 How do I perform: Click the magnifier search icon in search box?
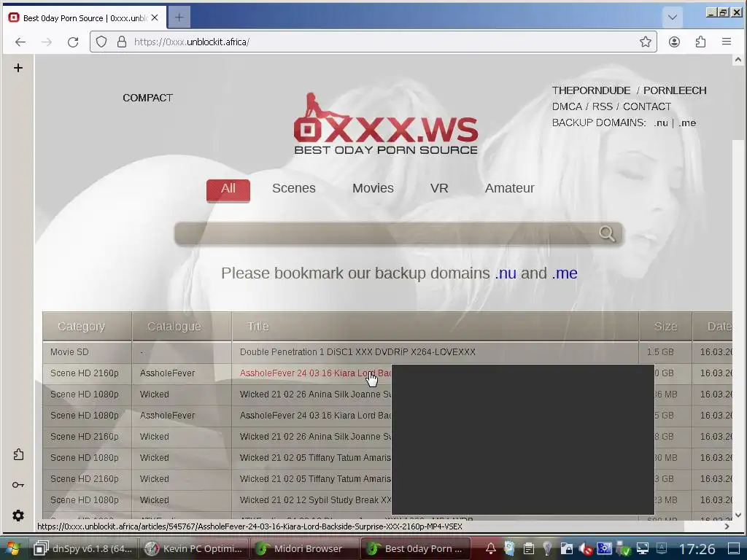(x=606, y=233)
